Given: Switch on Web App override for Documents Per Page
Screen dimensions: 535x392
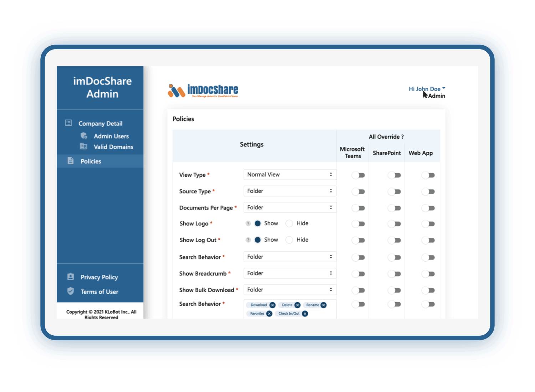Looking at the screenshot, I should (428, 208).
